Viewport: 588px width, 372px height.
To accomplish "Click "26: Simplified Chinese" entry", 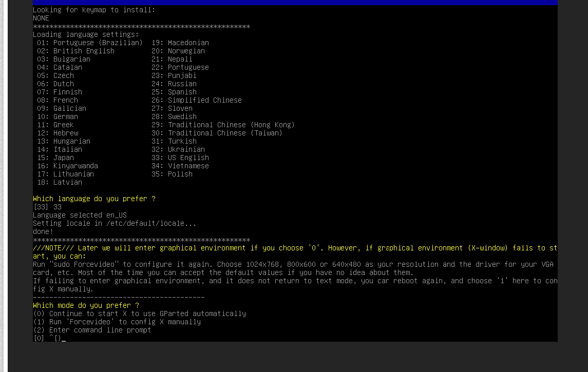I will pyautogui.click(x=197, y=101).
